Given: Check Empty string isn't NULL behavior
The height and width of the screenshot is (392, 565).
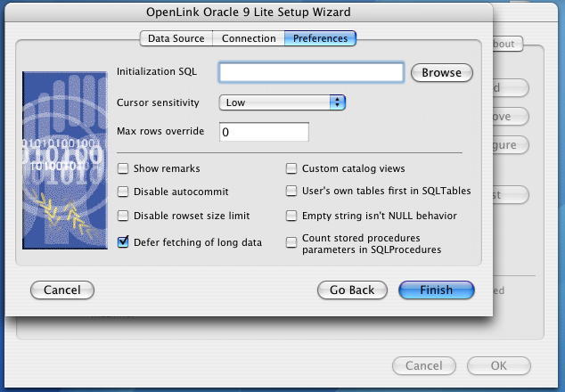Looking at the screenshot, I should tap(291, 216).
